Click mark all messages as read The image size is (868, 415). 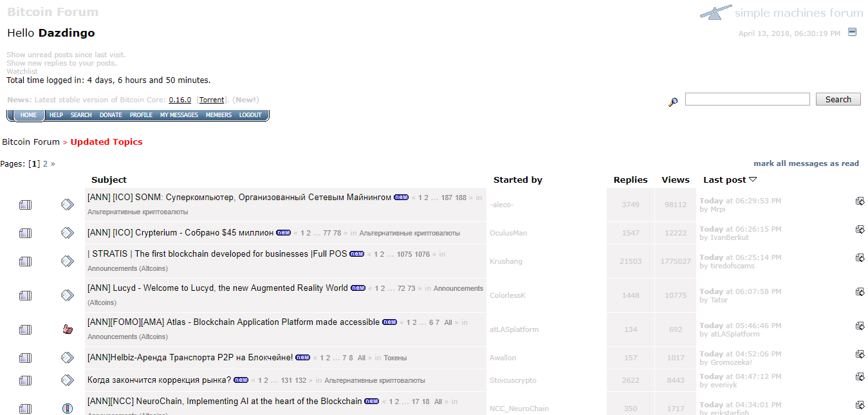(x=806, y=163)
